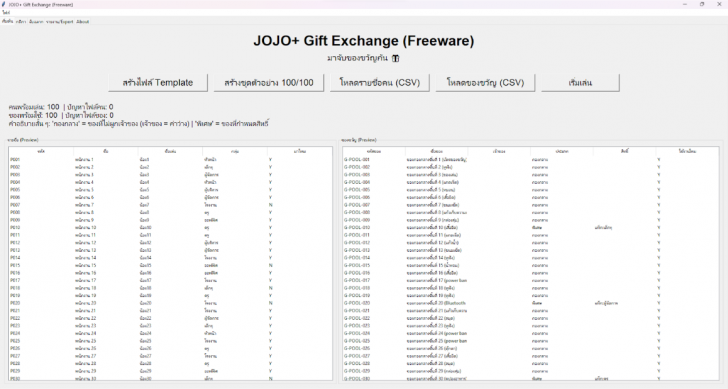Click the Y value in row G-POOL-010

tap(658, 227)
